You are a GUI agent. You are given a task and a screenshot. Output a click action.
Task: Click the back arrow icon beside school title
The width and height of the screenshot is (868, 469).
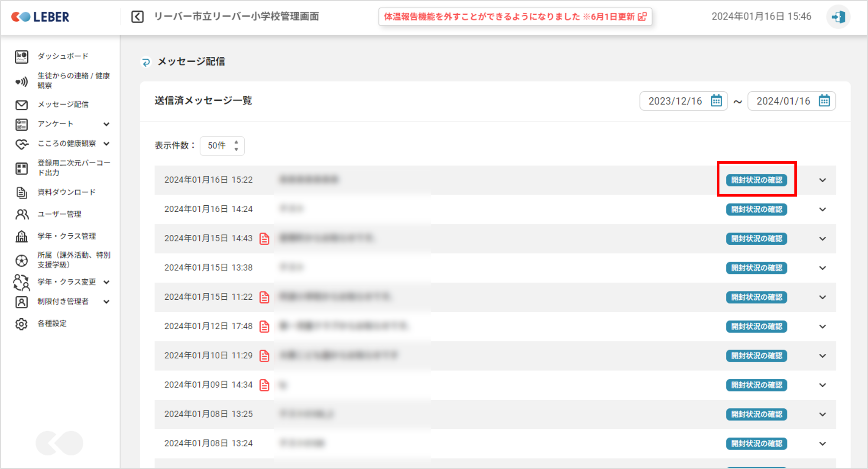[137, 17]
